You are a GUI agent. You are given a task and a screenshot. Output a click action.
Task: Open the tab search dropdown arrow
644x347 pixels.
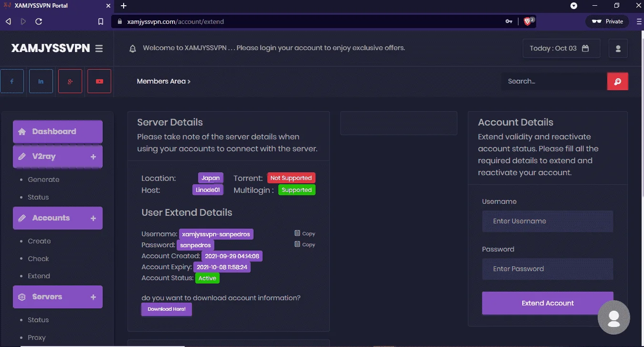(574, 6)
